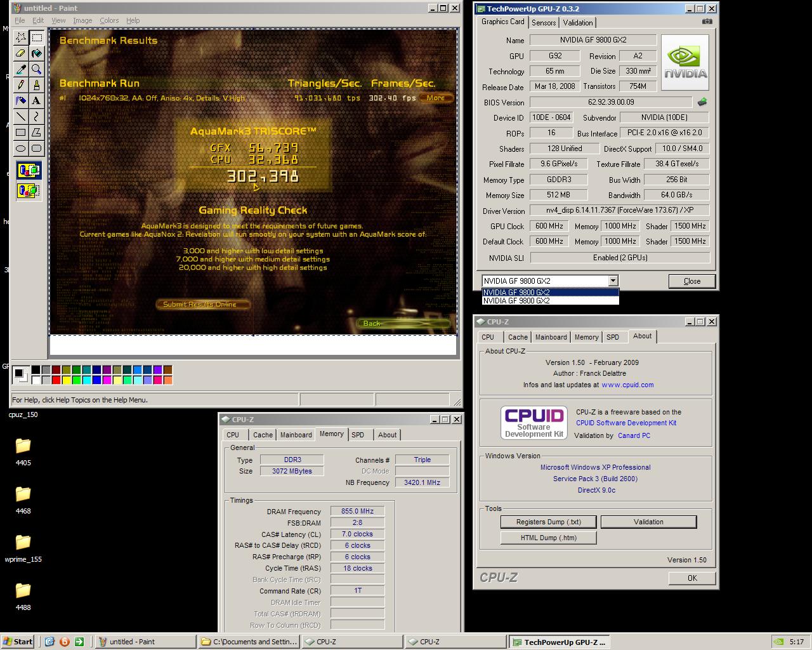Pick the yellow color swatch in Paint palette

[67, 380]
